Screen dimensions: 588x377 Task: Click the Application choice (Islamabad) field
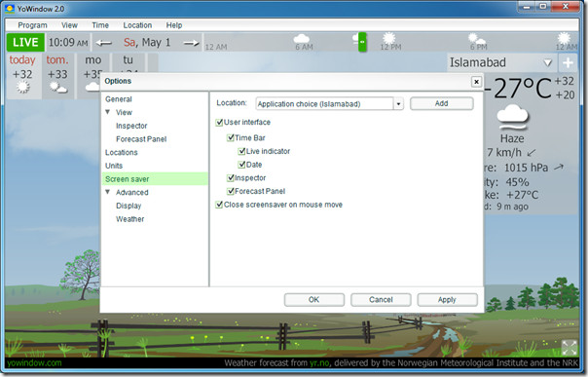coord(325,104)
